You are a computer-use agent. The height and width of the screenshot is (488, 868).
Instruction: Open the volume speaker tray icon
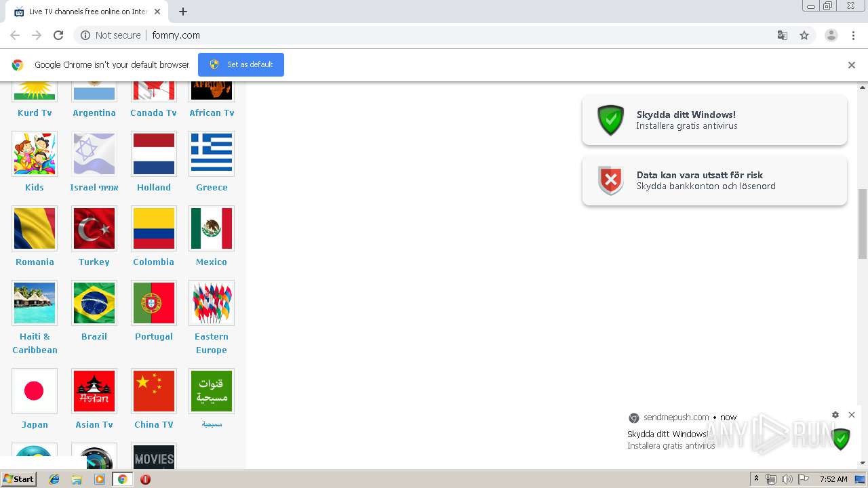pyautogui.click(x=787, y=479)
